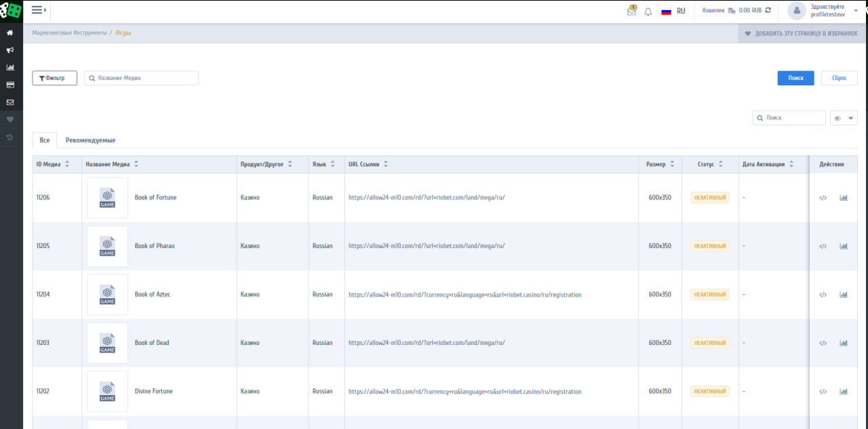The width and height of the screenshot is (868, 429).
Task: Open the bar chart reports sidebar icon
Action: click(x=10, y=68)
